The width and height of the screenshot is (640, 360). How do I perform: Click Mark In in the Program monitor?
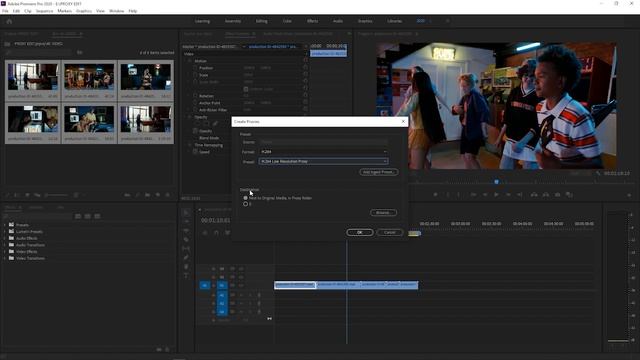tap(448, 195)
